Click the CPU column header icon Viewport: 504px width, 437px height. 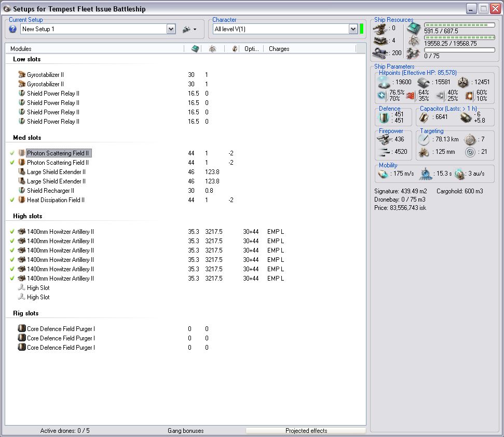point(195,49)
